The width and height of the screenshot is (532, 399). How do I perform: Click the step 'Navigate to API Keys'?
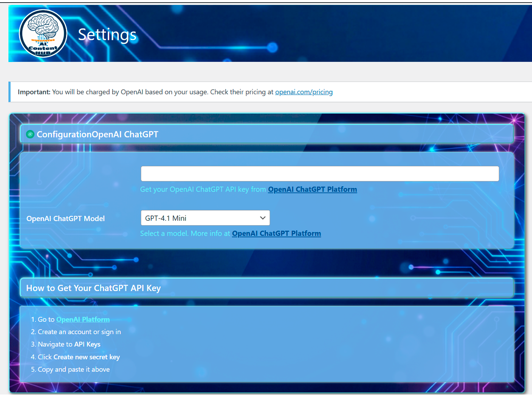tap(69, 344)
